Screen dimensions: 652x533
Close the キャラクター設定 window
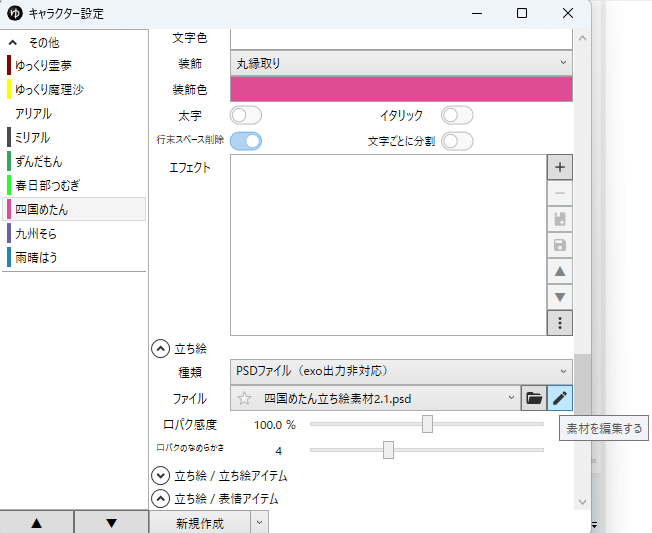point(568,13)
